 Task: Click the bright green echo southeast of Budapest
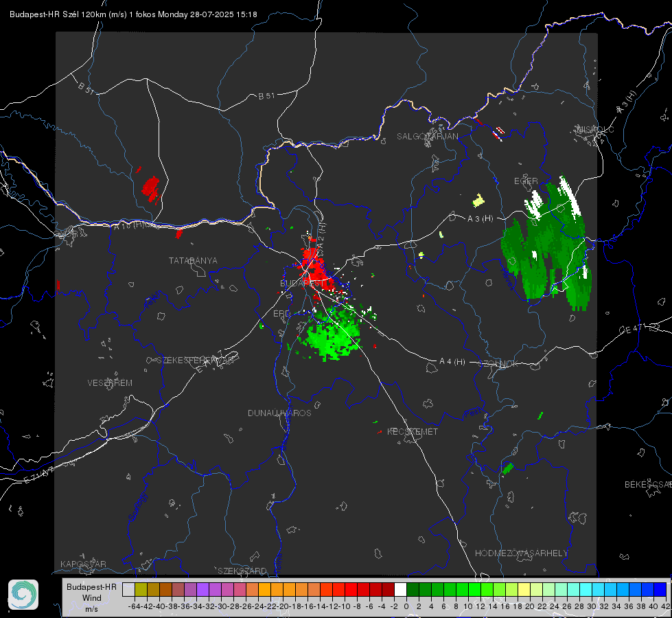[334, 336]
